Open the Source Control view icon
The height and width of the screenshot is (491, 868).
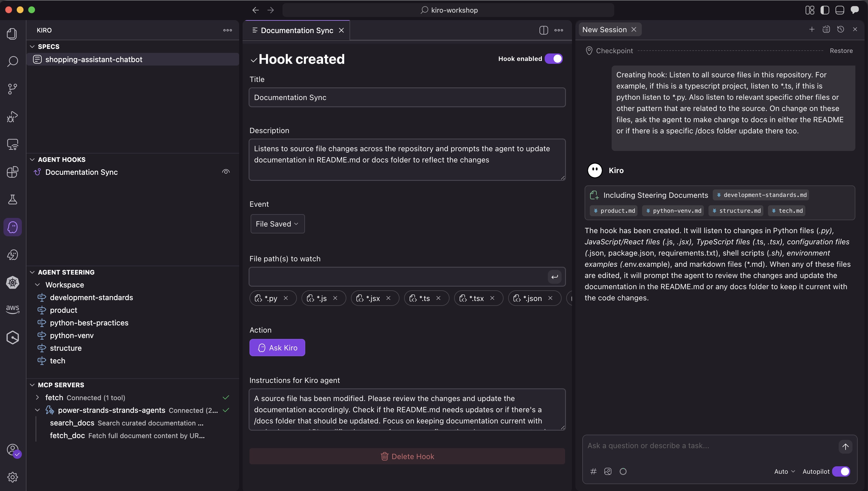tap(12, 89)
